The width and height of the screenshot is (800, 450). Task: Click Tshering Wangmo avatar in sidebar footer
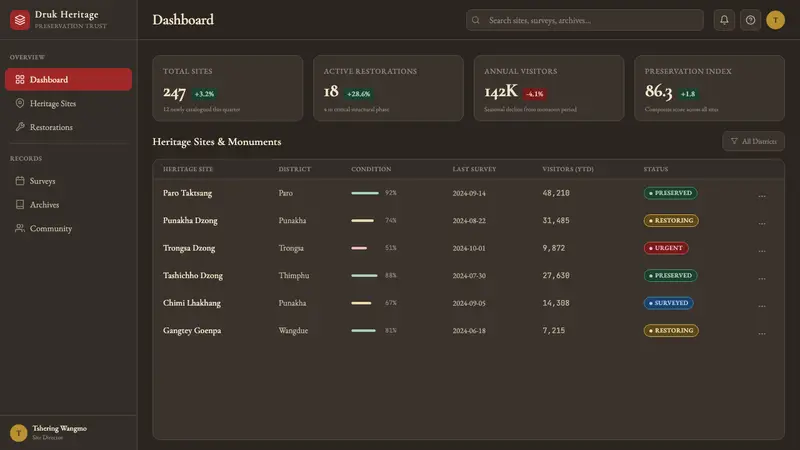pos(18,433)
